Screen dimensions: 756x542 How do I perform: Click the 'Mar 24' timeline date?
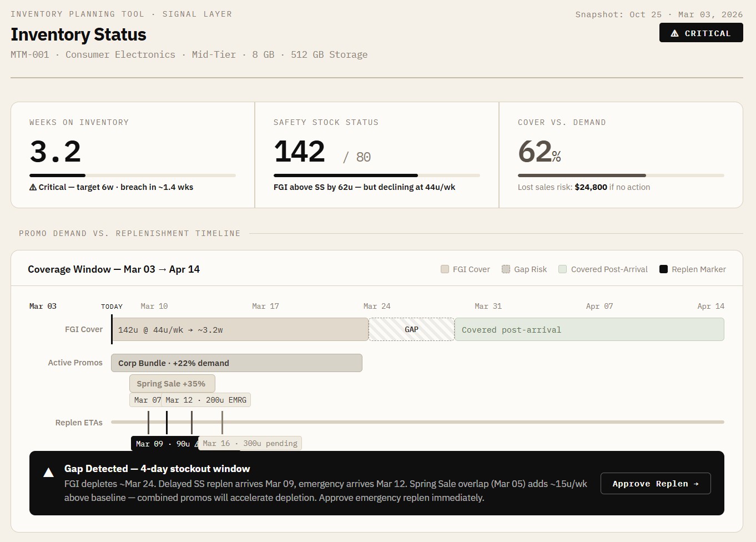(377, 306)
